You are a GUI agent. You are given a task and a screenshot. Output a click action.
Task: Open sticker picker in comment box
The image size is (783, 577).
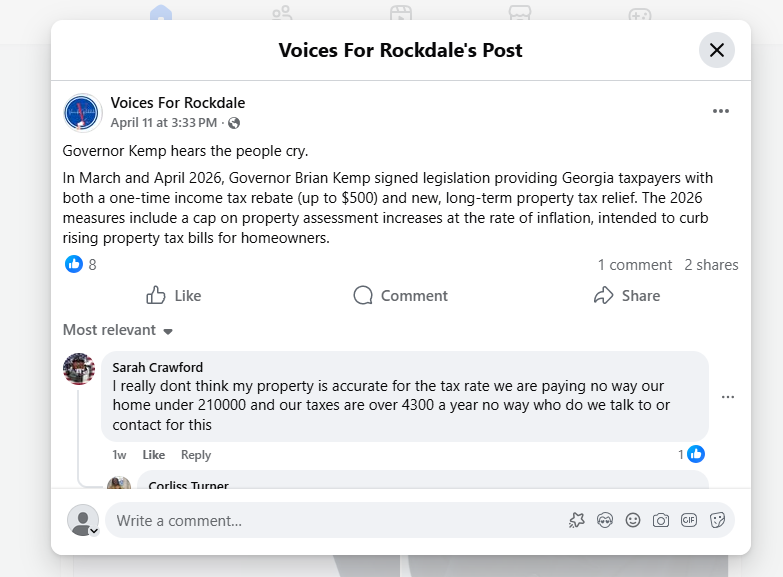pos(717,521)
